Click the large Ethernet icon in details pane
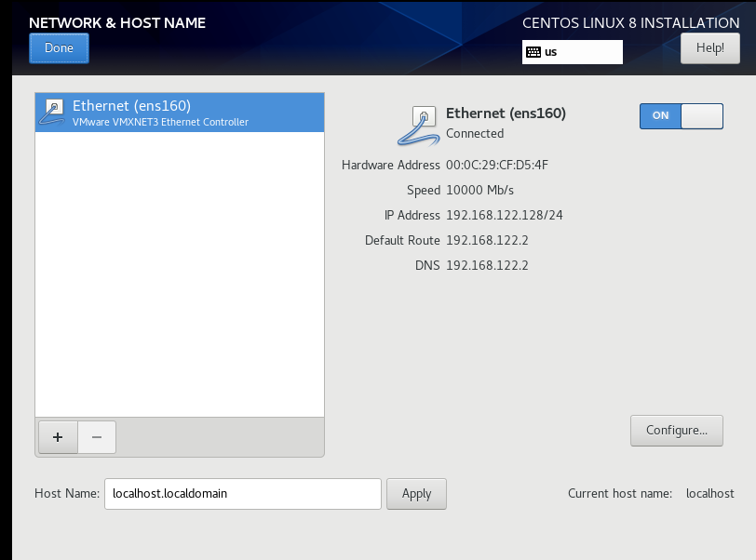The width and height of the screenshot is (756, 560). point(419,126)
